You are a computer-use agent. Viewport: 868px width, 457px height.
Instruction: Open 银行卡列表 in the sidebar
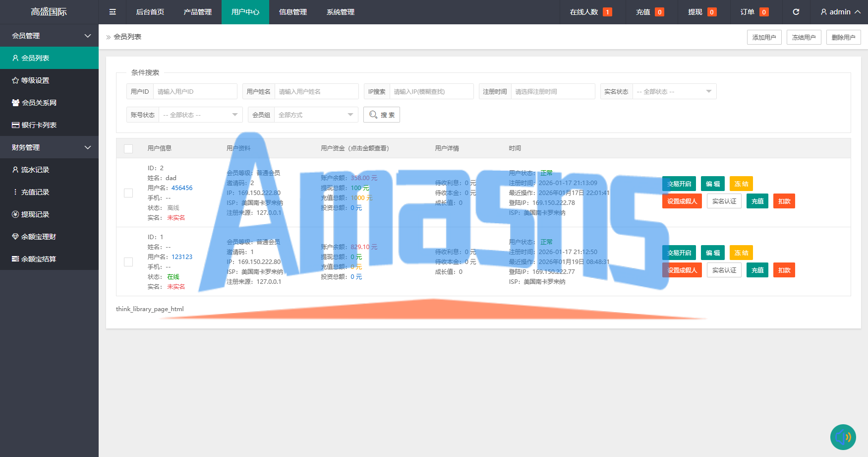pyautogui.click(x=49, y=125)
